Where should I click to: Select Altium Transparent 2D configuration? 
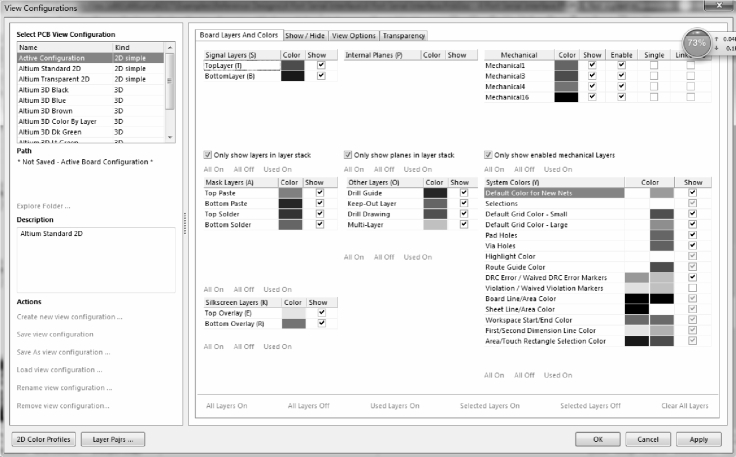pyautogui.click(x=91, y=79)
